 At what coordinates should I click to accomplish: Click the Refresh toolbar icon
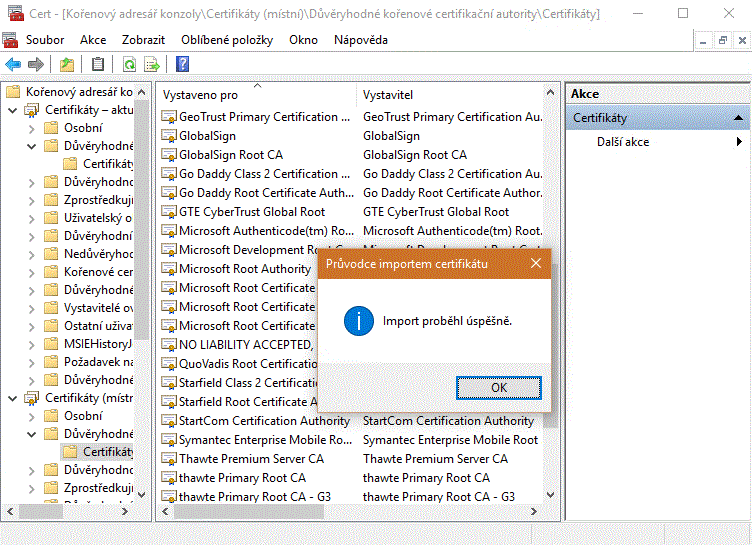coord(129,65)
